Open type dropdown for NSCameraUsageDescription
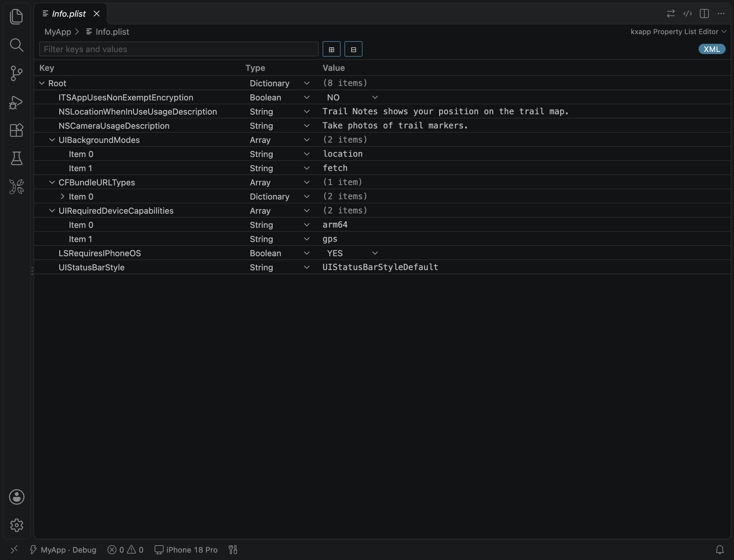The image size is (734, 560). click(x=280, y=126)
